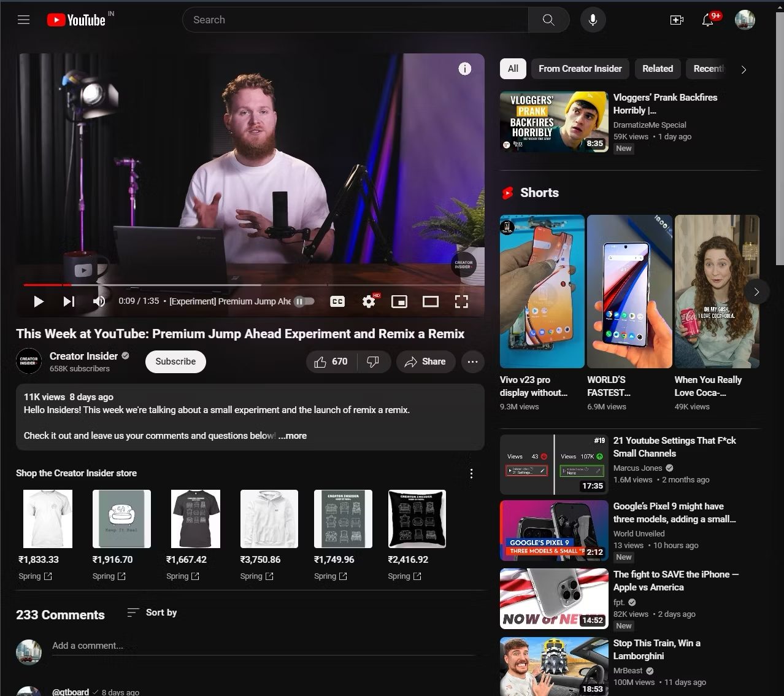Open the poster priced ₹1,749.96
The height and width of the screenshot is (696, 784).
(343, 519)
